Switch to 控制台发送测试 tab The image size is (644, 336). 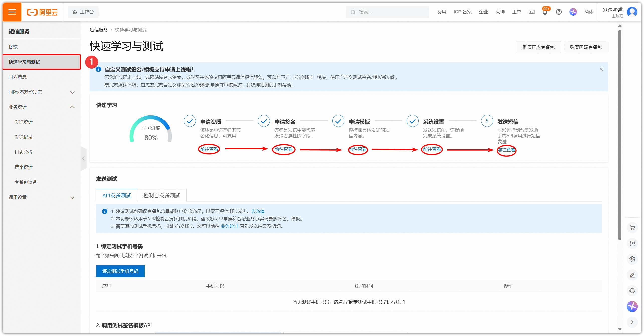tap(162, 195)
